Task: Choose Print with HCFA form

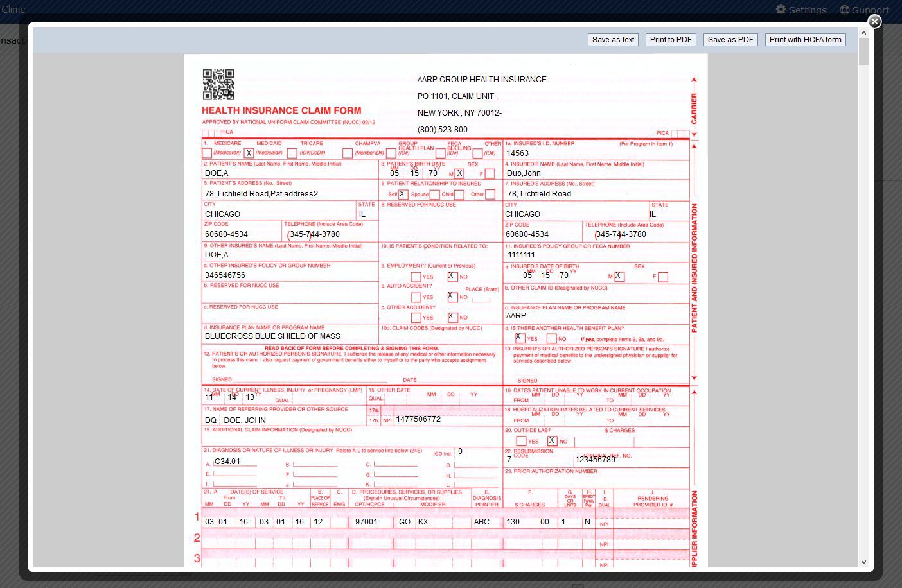Action: pyautogui.click(x=805, y=40)
